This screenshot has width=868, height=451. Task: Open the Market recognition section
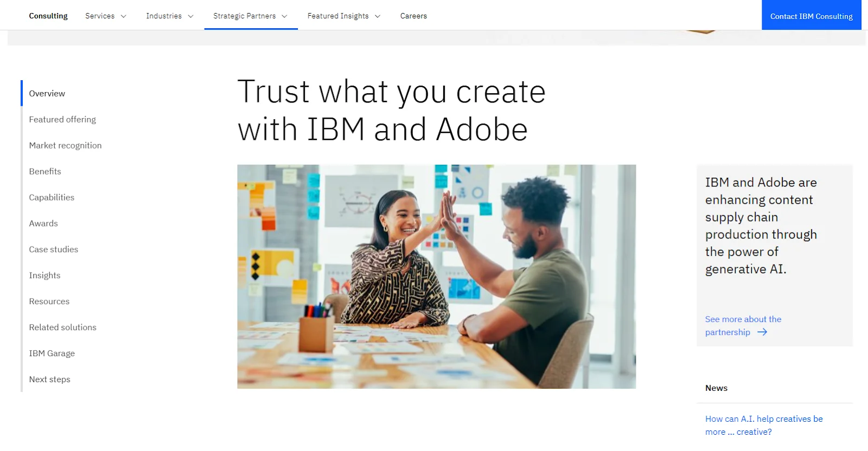pos(65,145)
